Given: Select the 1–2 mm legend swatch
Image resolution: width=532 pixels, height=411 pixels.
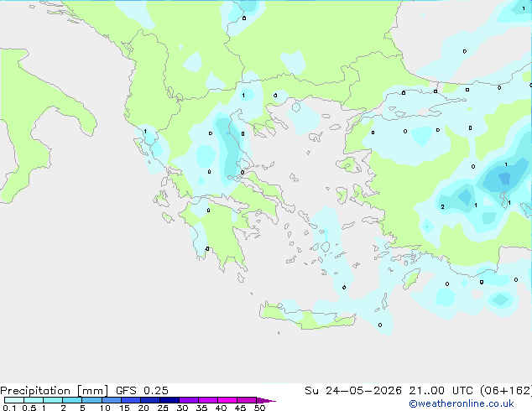Looking at the screenshot, I should [53, 400].
